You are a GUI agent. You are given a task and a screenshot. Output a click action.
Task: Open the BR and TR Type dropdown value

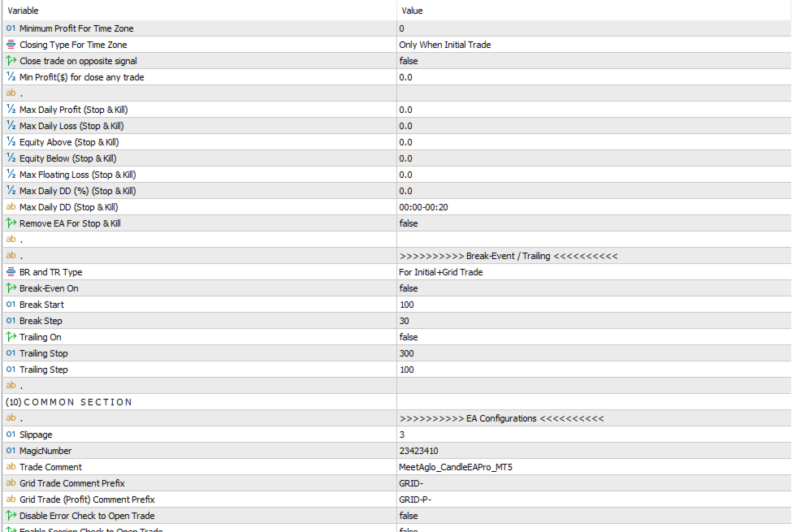[440, 272]
